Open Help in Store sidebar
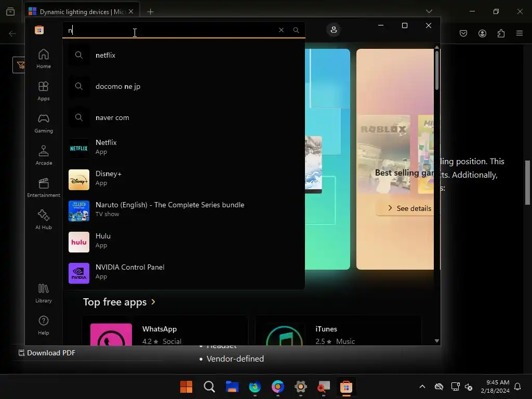Screen dimensions: 532x399 point(44,325)
